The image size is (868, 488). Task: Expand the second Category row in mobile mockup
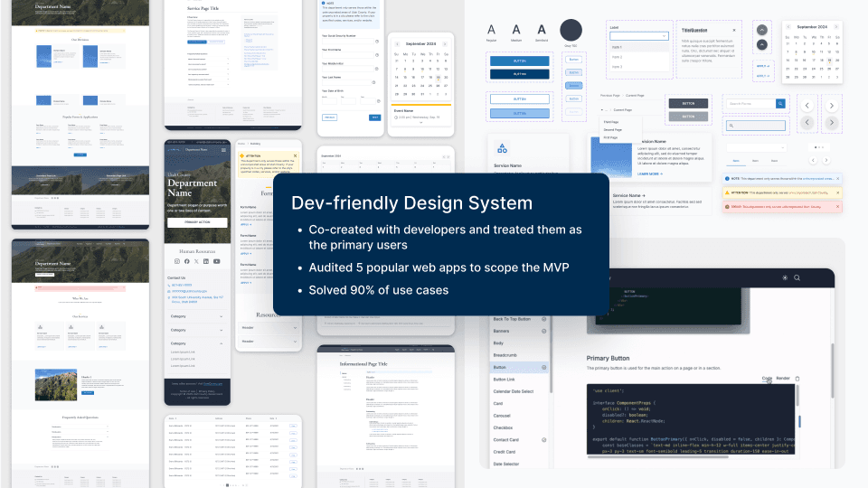click(197, 331)
